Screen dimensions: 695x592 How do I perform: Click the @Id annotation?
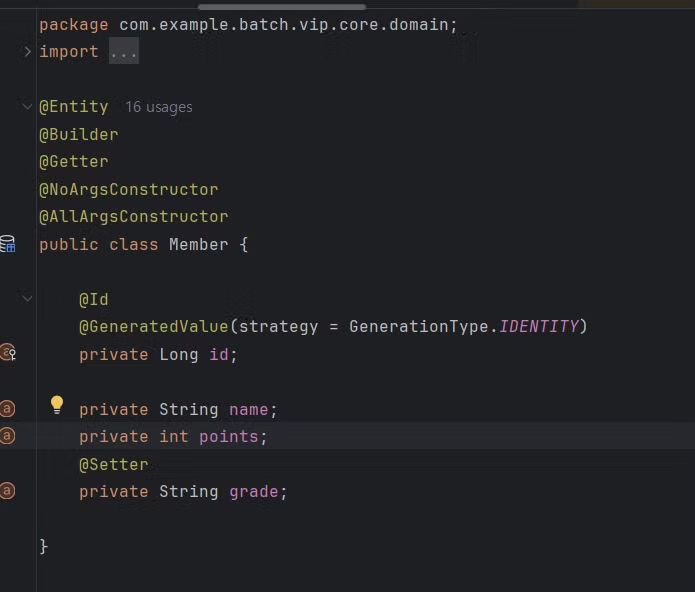pos(94,300)
